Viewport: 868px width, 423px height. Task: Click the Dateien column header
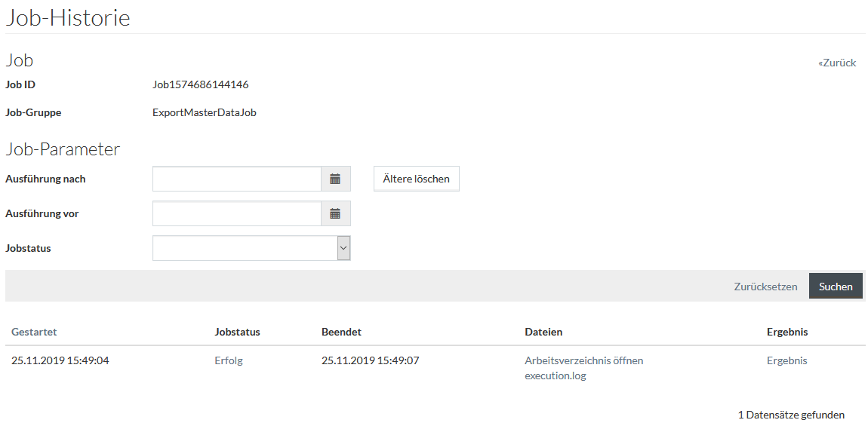coord(543,332)
